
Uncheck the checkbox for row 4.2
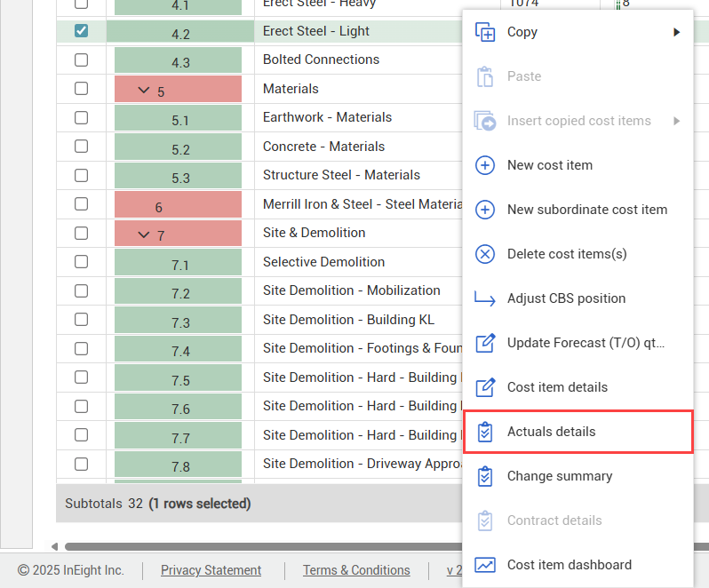81,31
